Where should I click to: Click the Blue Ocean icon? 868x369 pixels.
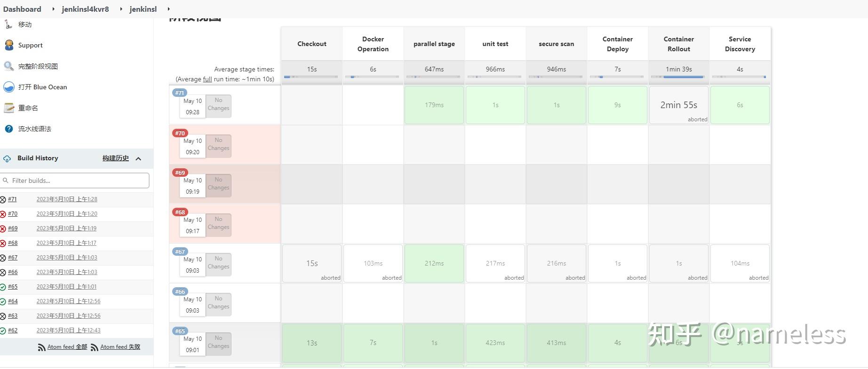tap(9, 87)
